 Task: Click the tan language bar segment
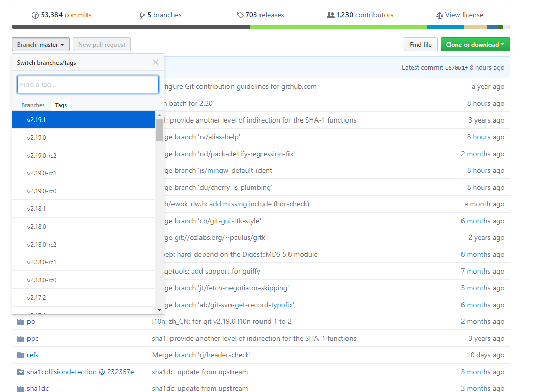[x=475, y=27]
